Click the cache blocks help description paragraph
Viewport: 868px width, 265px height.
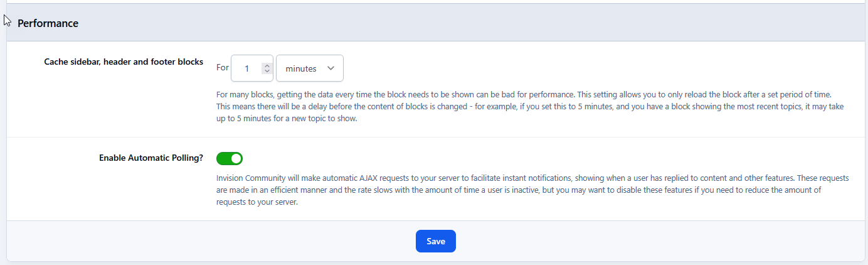[527, 106]
